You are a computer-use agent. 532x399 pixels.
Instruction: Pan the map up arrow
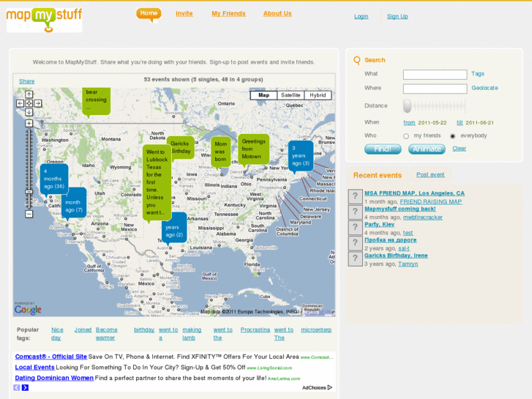29,94
